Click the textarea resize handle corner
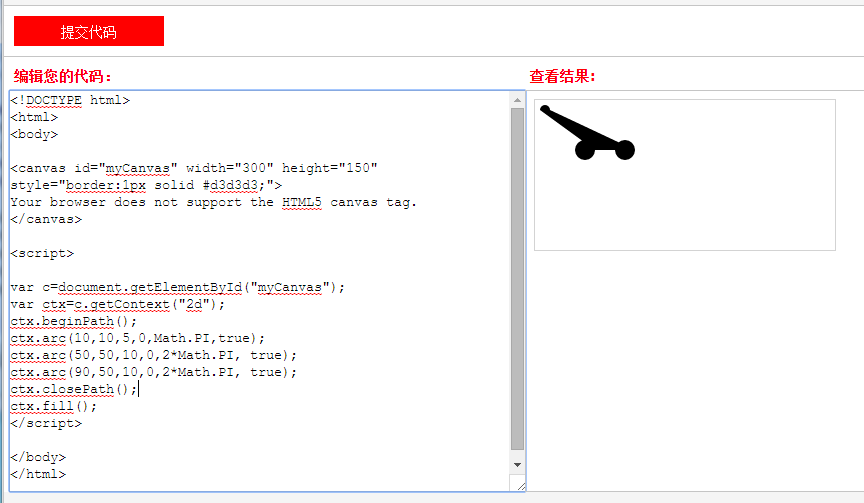The width and height of the screenshot is (864, 503). [x=518, y=484]
